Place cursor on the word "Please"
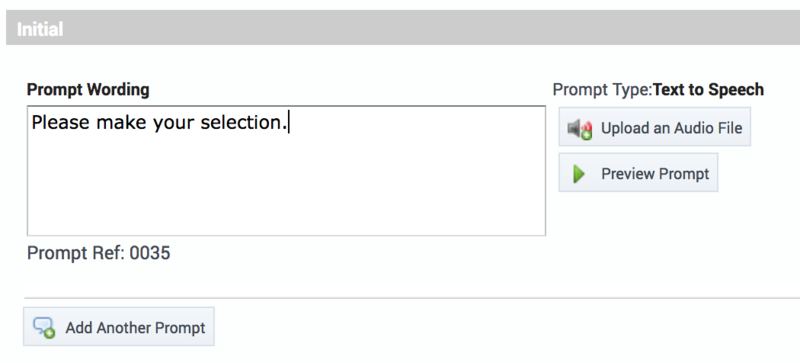Image resolution: width=800 pixels, height=363 pixels. (61, 123)
